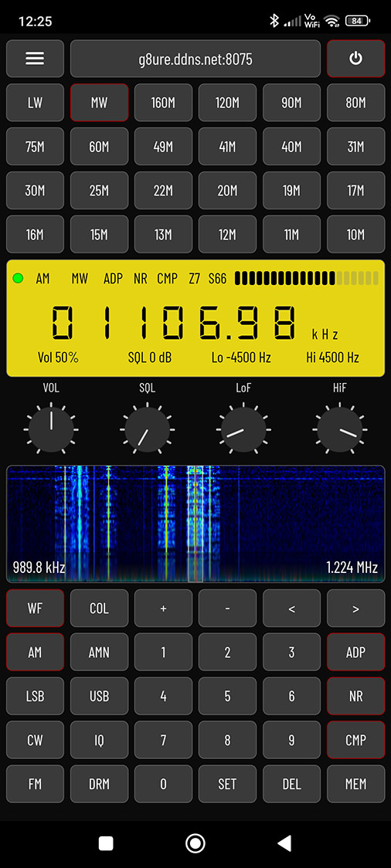
Task: Click the HiF high filter knob
Action: (340, 429)
